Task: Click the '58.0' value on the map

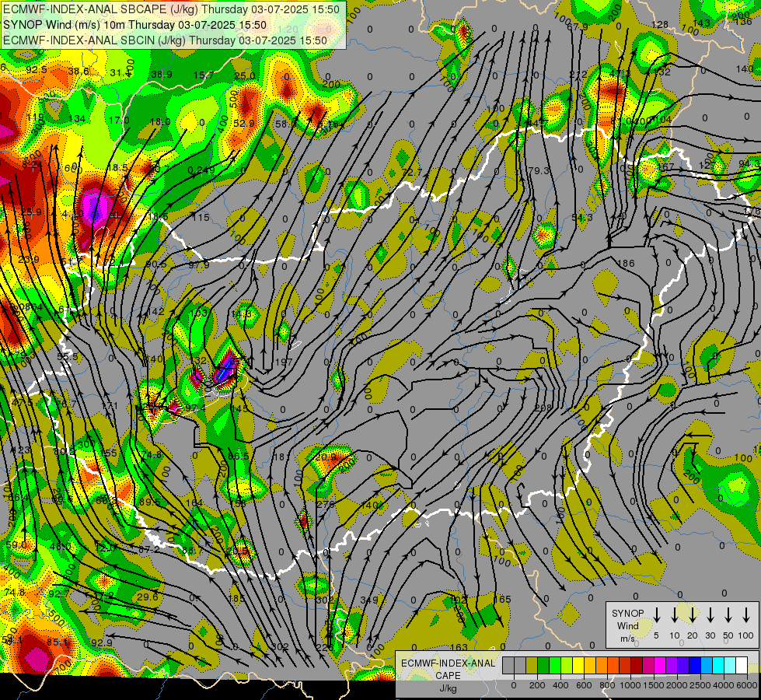Action: [x=285, y=124]
